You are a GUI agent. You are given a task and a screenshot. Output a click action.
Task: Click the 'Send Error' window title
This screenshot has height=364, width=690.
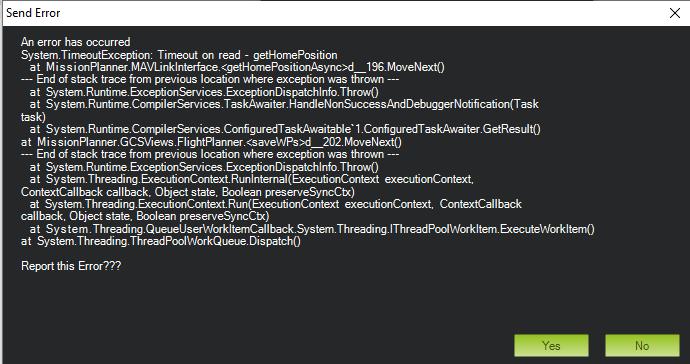pos(33,13)
